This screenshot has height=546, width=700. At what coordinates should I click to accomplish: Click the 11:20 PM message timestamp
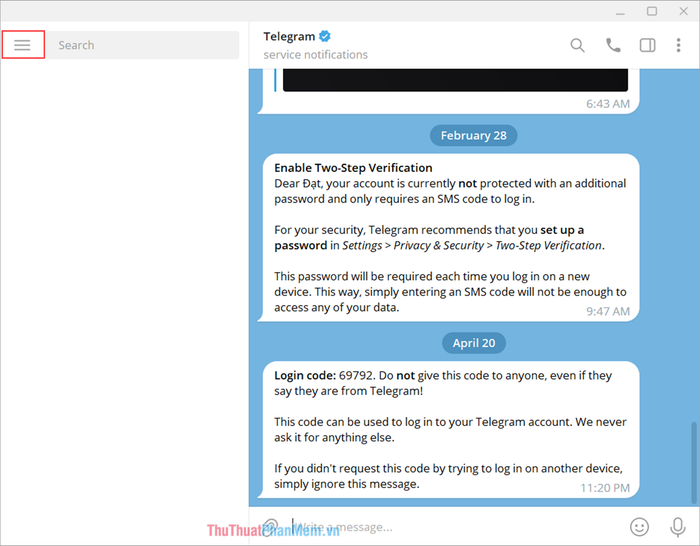tap(605, 488)
